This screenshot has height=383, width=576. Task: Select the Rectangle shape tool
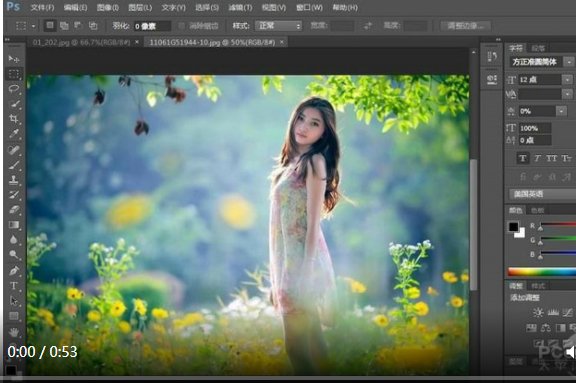[14, 316]
